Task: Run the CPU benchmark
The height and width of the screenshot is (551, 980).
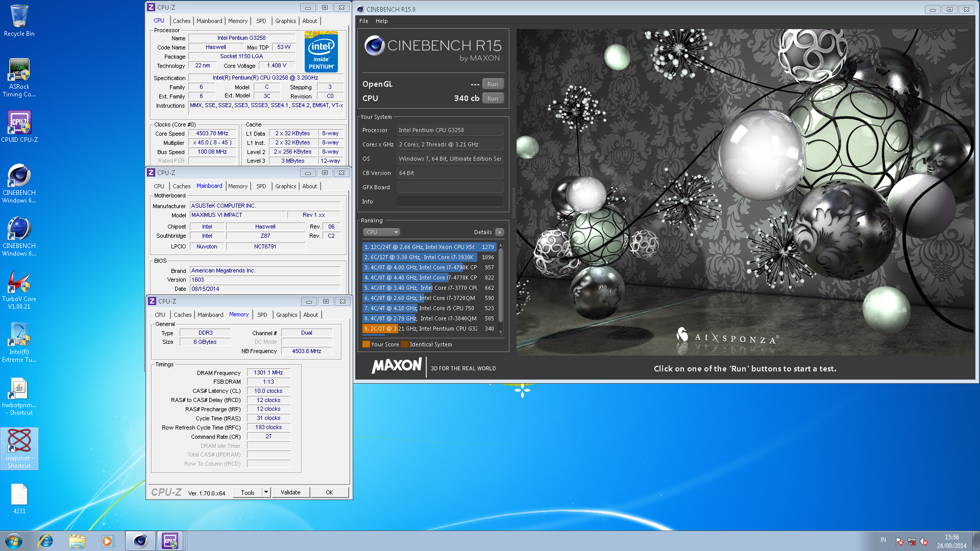Action: pos(493,98)
